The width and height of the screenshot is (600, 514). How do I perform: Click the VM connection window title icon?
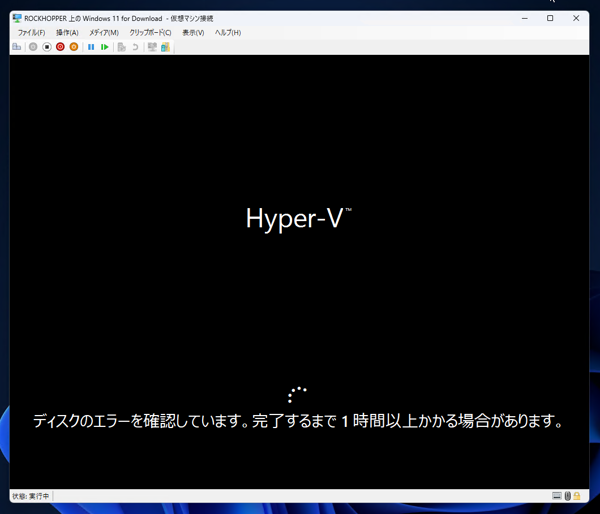pos(17,18)
